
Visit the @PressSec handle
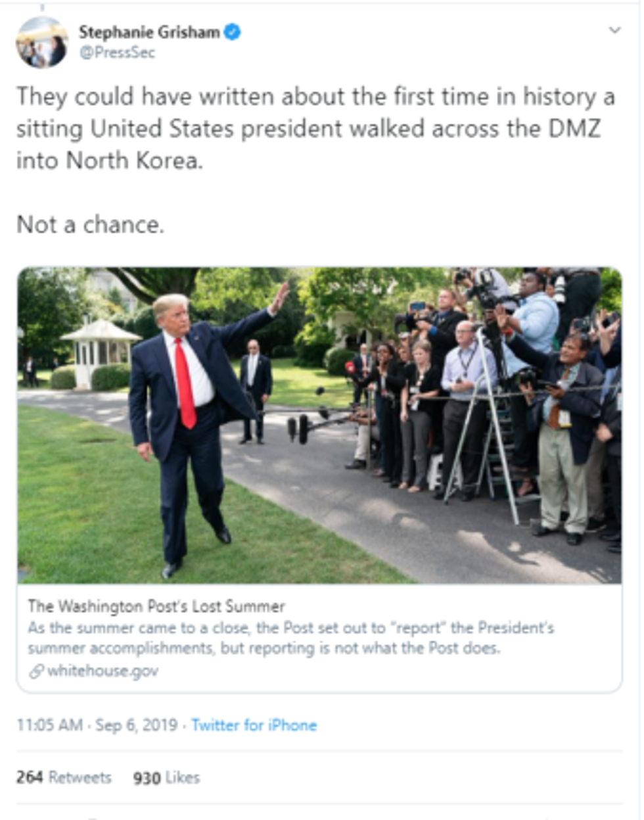(x=117, y=53)
